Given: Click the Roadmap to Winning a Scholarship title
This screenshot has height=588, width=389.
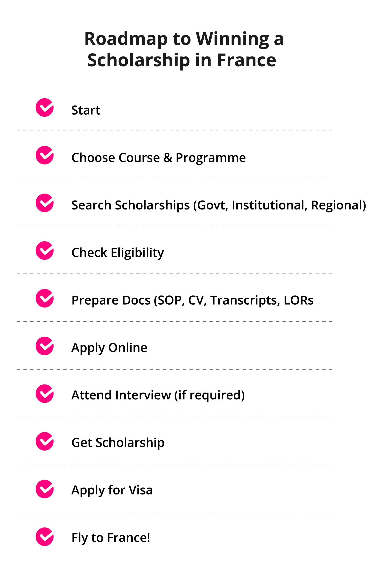Looking at the screenshot, I should point(184,49).
